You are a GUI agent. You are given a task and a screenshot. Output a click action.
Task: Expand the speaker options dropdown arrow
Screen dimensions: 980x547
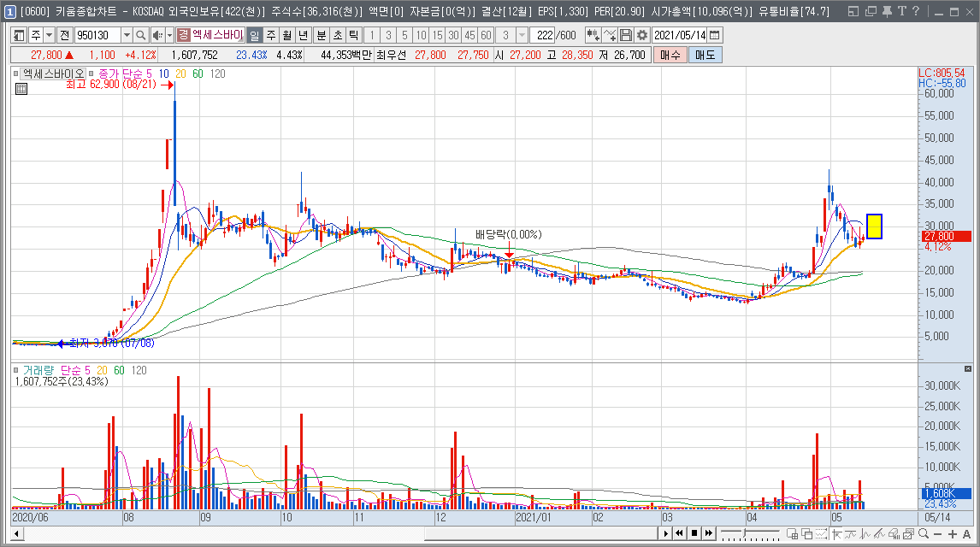168,36
